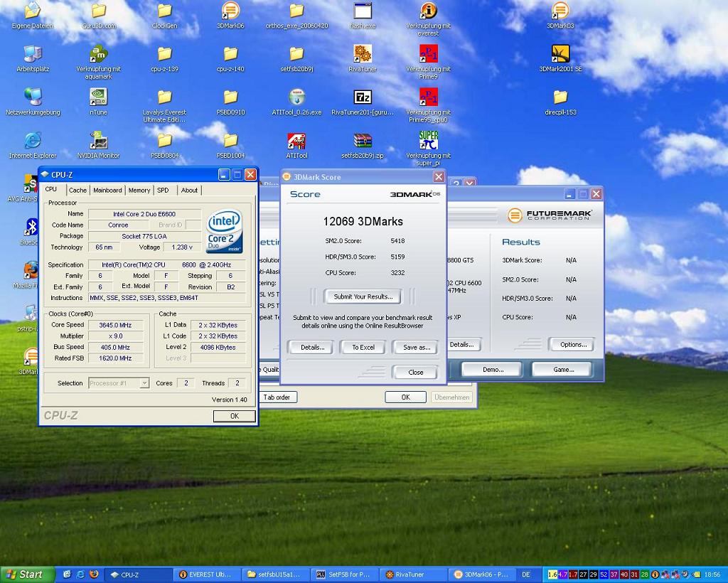728x583 pixels.
Task: Open the SPD tab in CPU-Z
Action: (163, 191)
